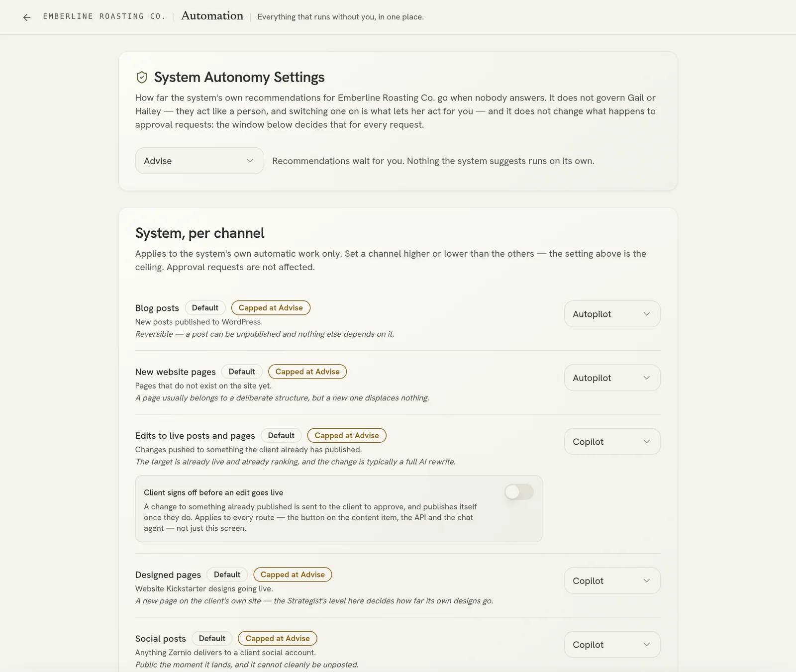
Task: Click the Social posts channel label
Action: pyautogui.click(x=160, y=639)
